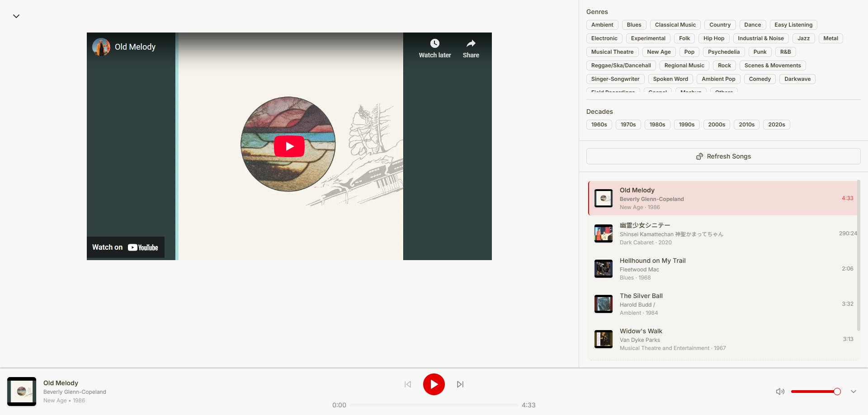Screen dimensions: 868x415
Task: Expand the chevron beside volume slider
Action: click(x=854, y=392)
